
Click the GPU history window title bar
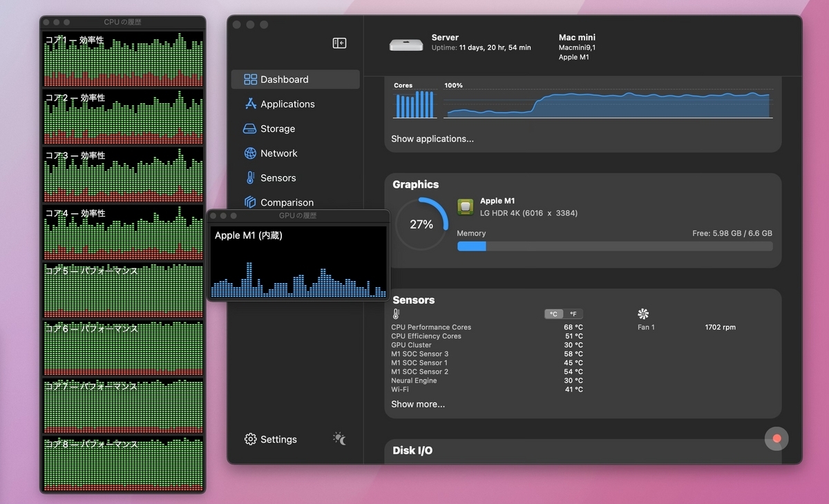298,215
